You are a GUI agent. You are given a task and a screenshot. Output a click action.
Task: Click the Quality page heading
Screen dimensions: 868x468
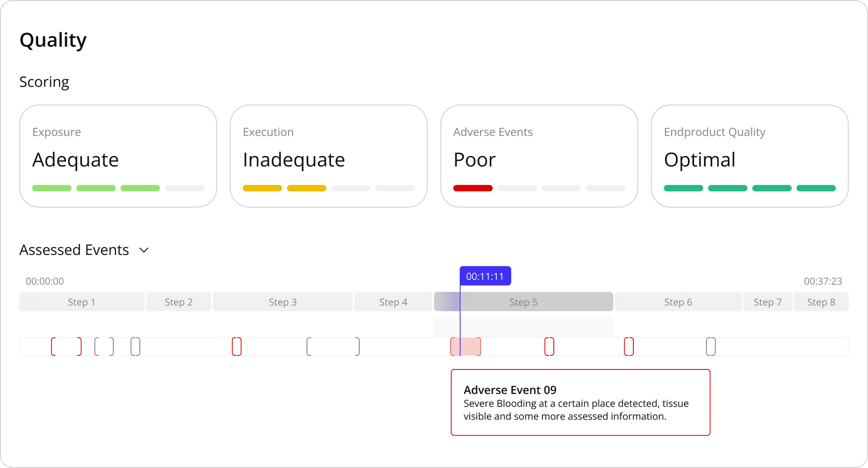[x=53, y=40]
